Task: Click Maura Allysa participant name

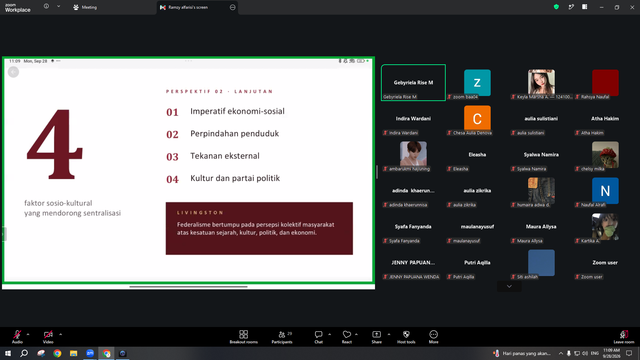Action: click(541, 226)
